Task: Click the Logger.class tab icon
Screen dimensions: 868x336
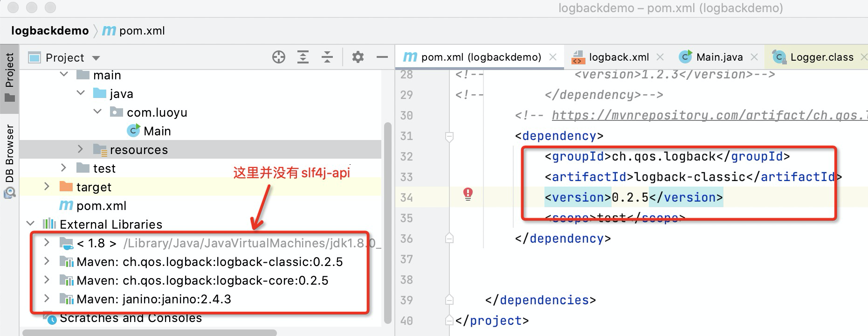Action: pos(778,57)
